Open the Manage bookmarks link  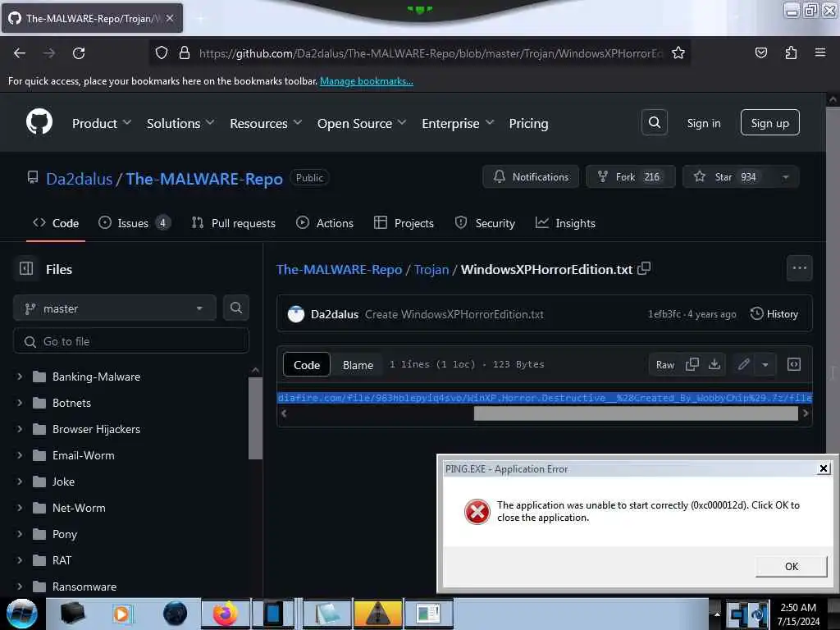367,81
